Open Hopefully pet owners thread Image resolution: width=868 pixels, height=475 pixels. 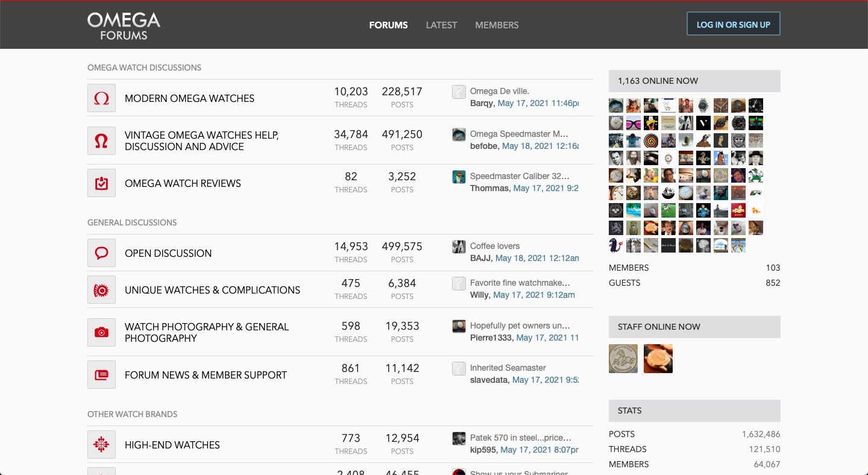tap(520, 326)
